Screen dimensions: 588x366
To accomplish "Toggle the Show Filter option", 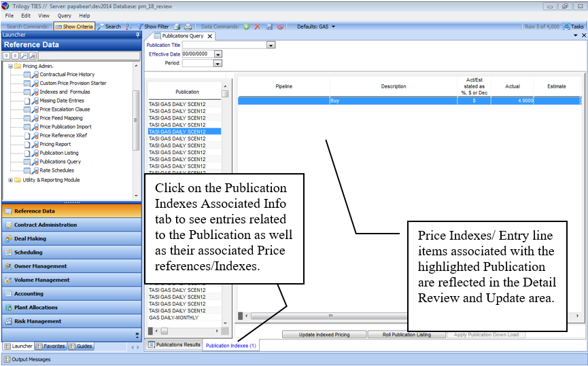I will [151, 26].
